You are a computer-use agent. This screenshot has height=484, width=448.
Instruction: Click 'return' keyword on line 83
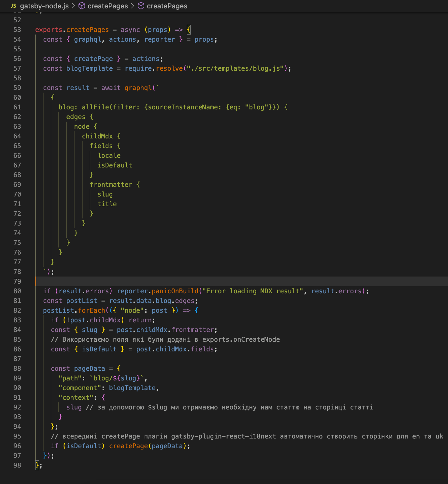pyautogui.click(x=140, y=320)
